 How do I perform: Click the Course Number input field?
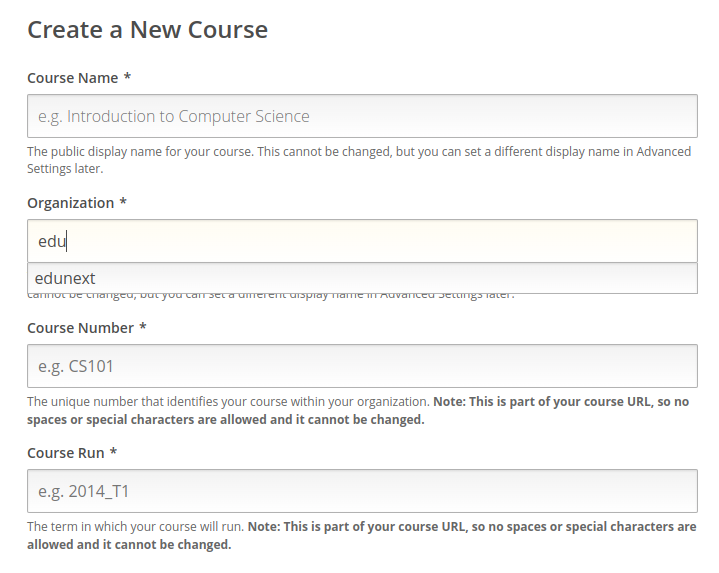[362, 366]
